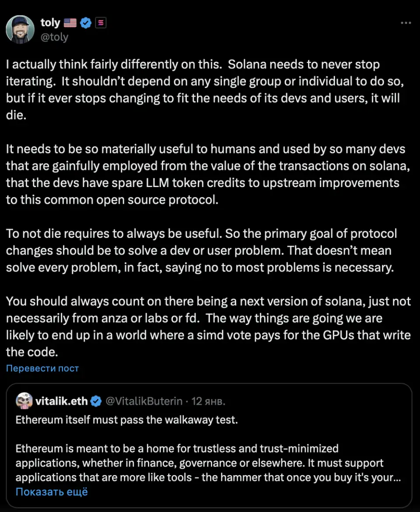The width and height of the screenshot is (420, 512).
Task: Click the vitalik.eth display name
Action: 61,401
